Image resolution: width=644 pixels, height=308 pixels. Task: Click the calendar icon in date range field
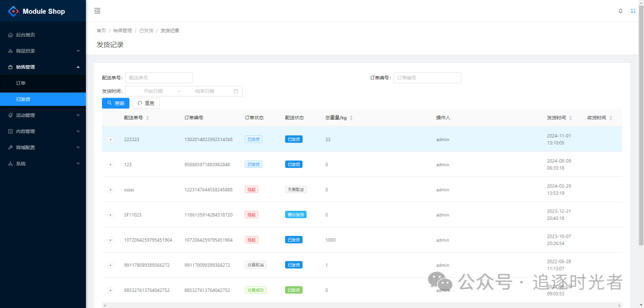pyautogui.click(x=236, y=91)
